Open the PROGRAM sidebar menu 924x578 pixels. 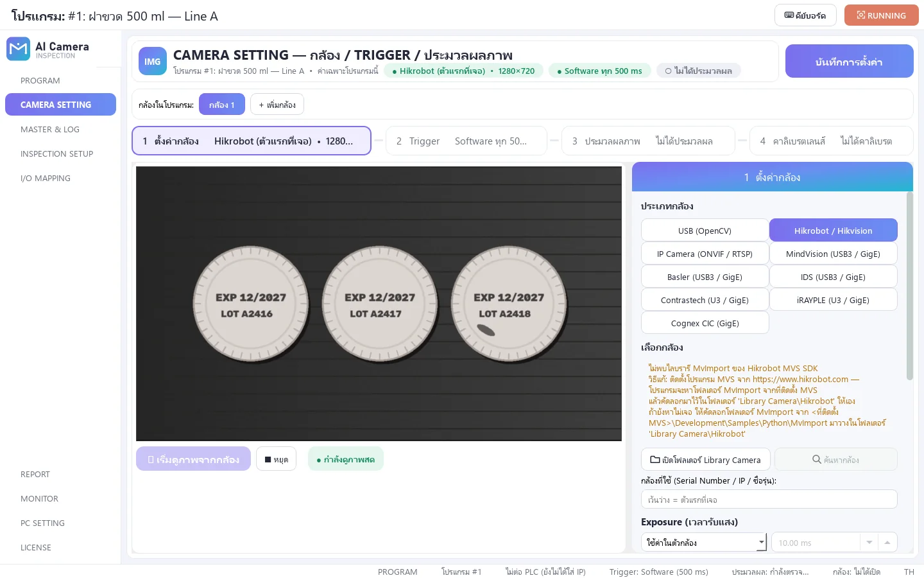pos(60,80)
